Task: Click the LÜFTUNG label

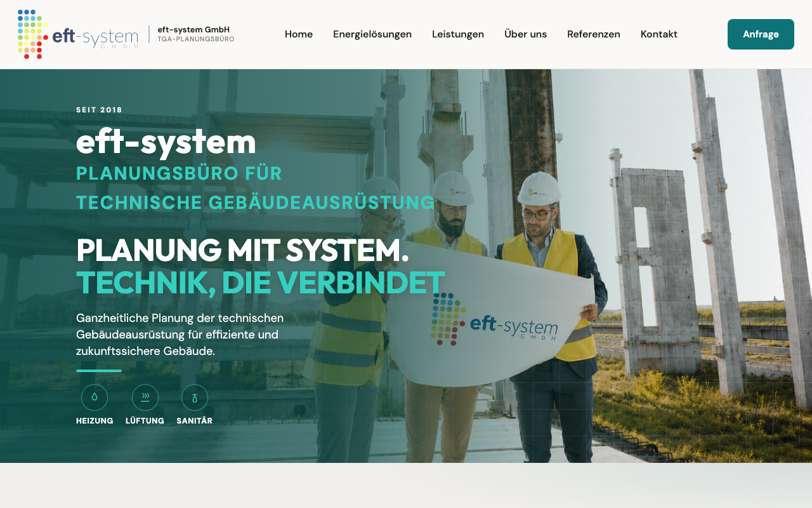Action: tap(145, 421)
